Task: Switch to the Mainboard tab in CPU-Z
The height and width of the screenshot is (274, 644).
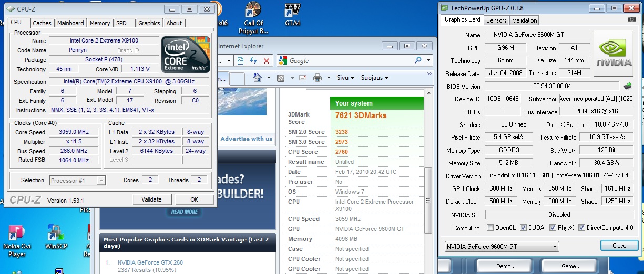Action: [70, 23]
